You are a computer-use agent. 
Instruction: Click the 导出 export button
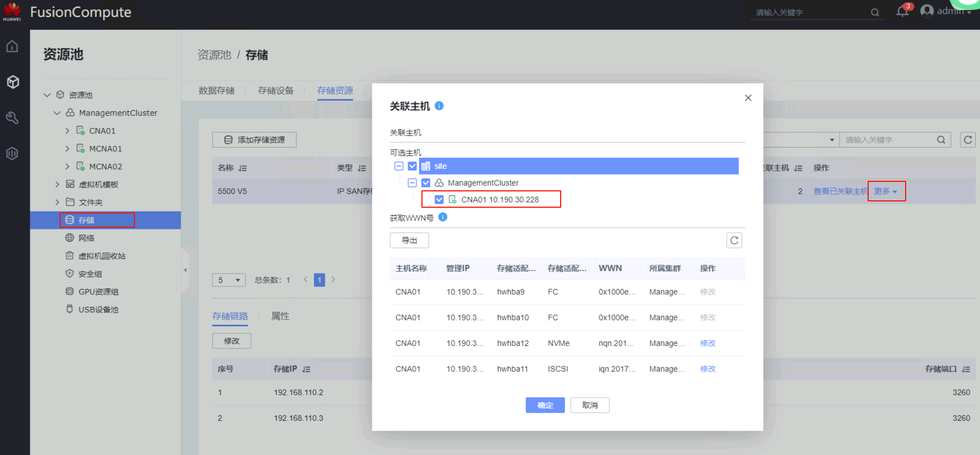coord(409,240)
